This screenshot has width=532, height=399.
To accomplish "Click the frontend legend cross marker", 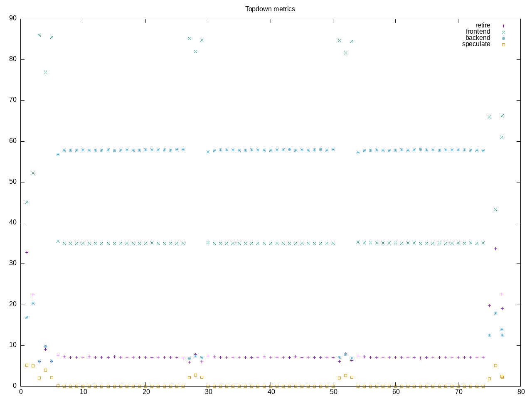I will [503, 32].
